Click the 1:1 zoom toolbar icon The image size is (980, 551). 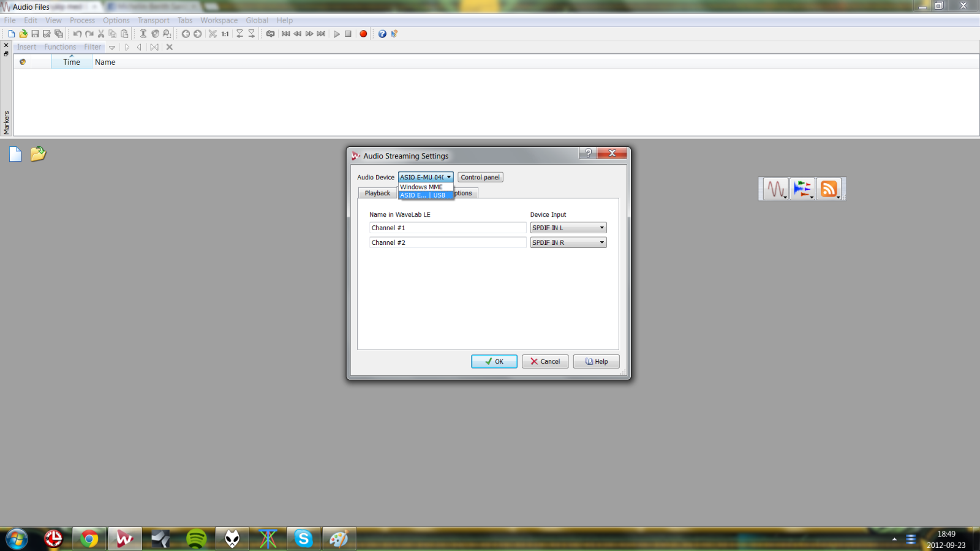click(x=225, y=34)
